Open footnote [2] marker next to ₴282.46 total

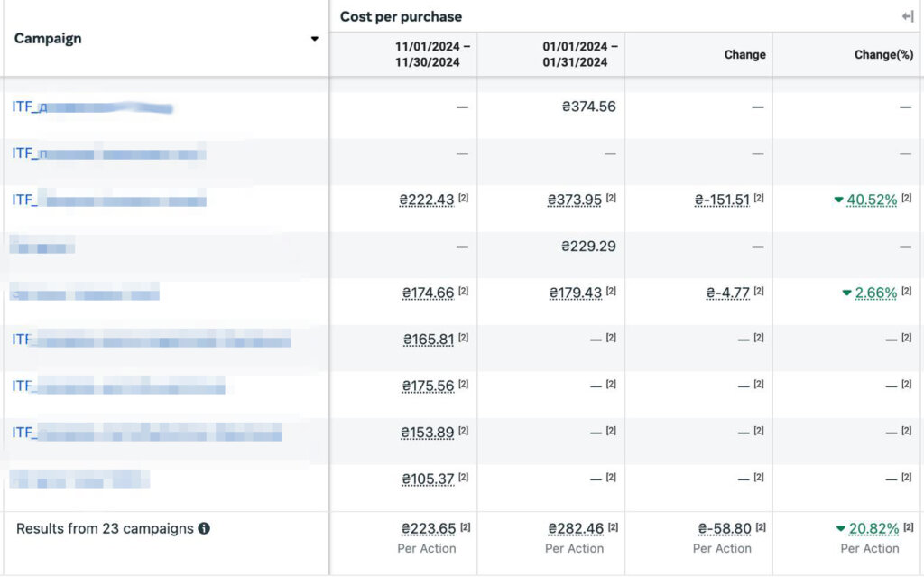(x=612, y=526)
